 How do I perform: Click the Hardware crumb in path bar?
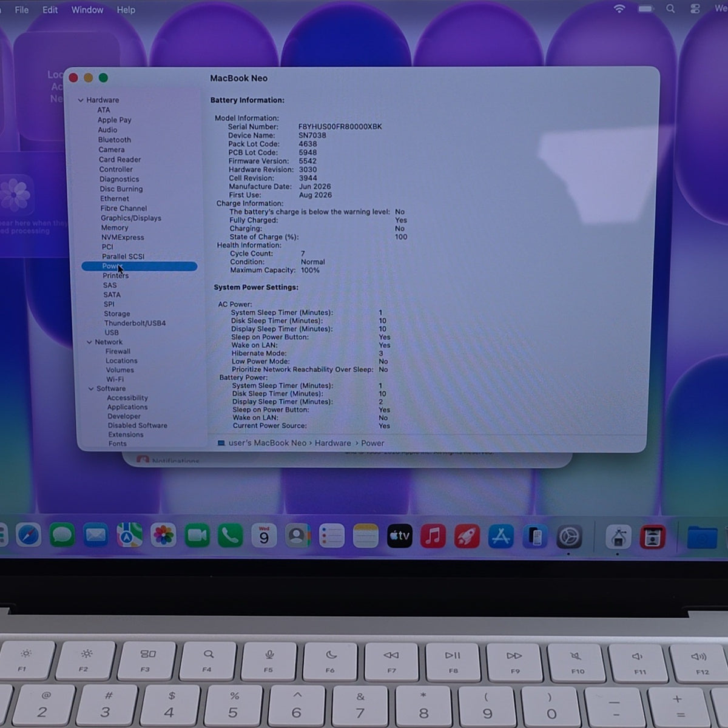click(x=332, y=443)
